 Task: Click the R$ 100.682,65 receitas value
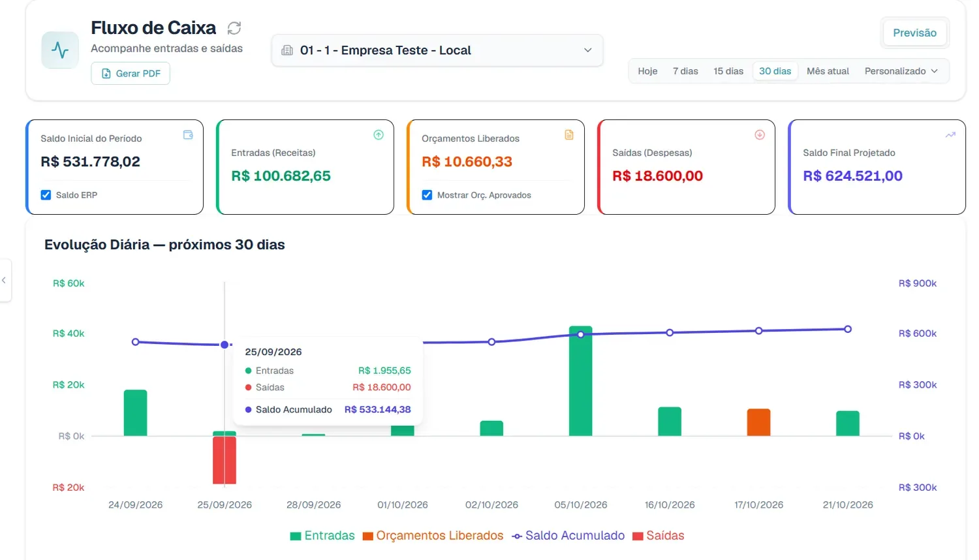[x=281, y=176]
